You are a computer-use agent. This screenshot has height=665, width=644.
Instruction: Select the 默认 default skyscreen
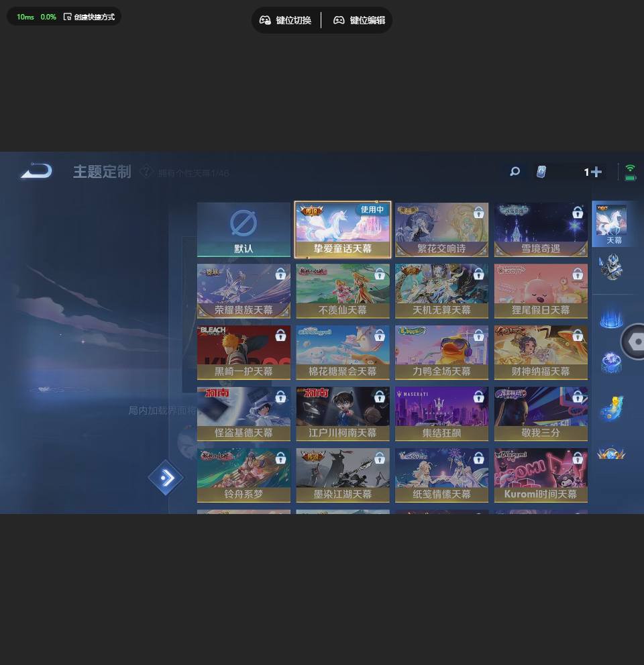point(244,229)
